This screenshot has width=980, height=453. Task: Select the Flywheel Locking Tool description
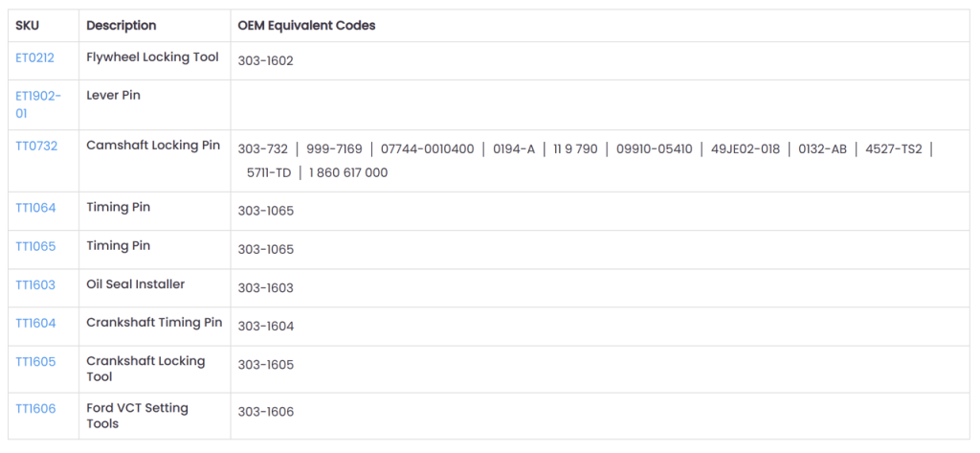tap(152, 57)
